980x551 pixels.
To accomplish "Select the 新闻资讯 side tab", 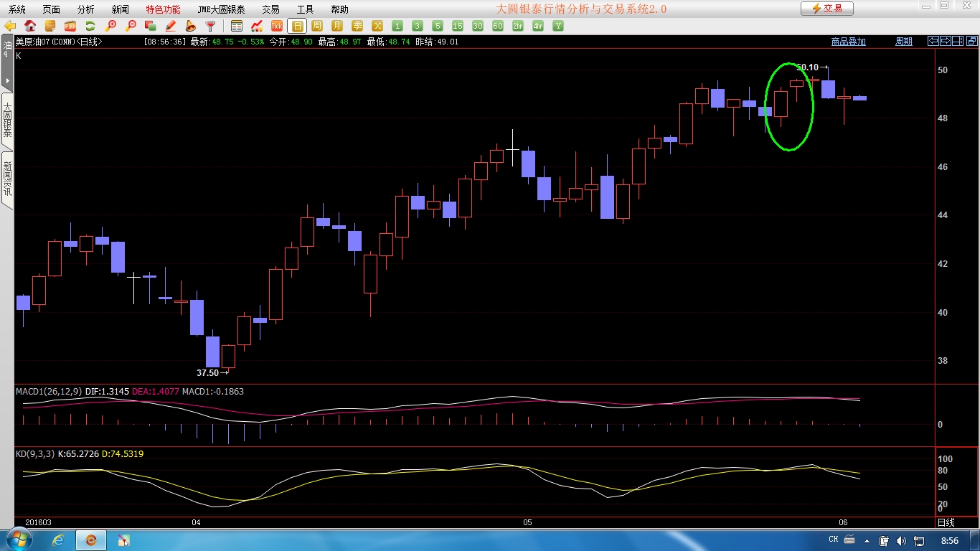I will tap(7, 179).
